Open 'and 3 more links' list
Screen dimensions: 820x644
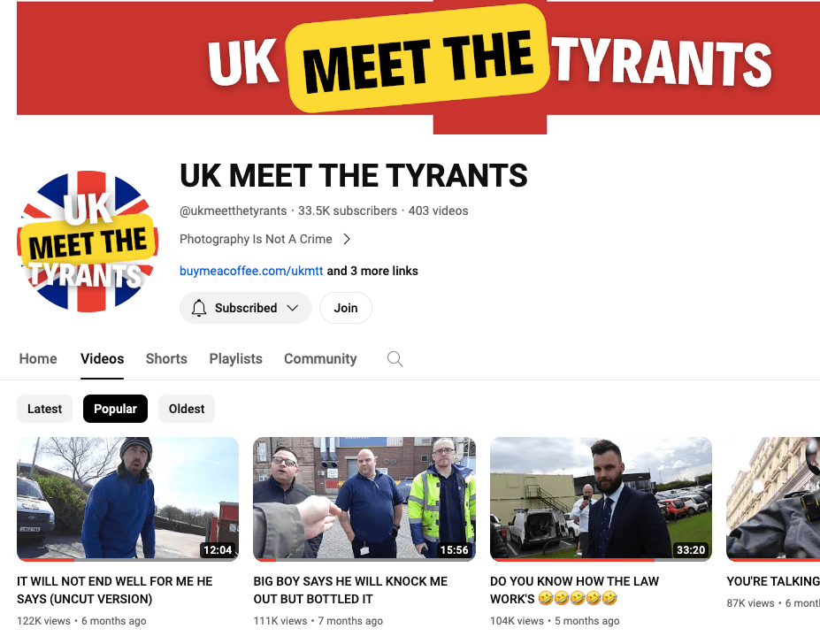pos(372,271)
